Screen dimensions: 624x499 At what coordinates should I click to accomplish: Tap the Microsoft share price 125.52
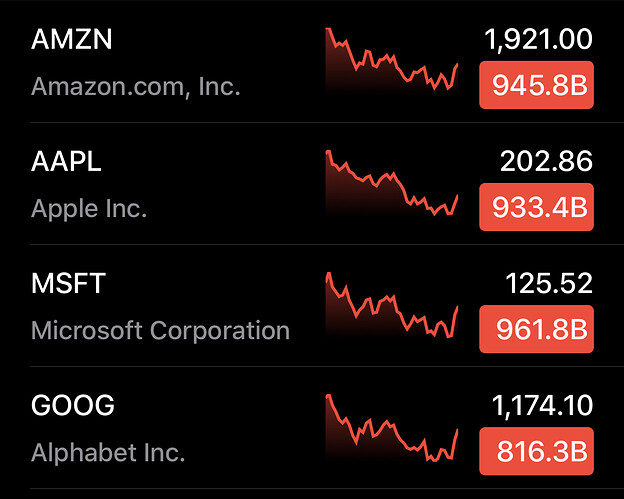pos(551,284)
